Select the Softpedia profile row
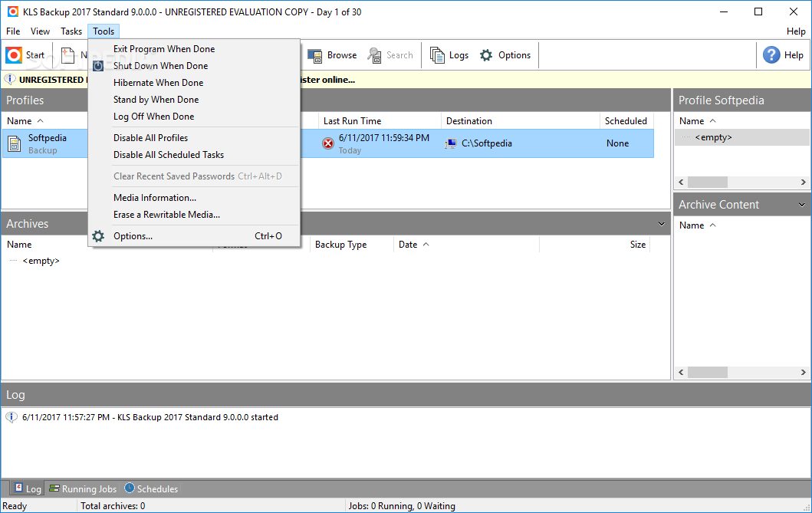The image size is (812, 513). tap(328, 143)
